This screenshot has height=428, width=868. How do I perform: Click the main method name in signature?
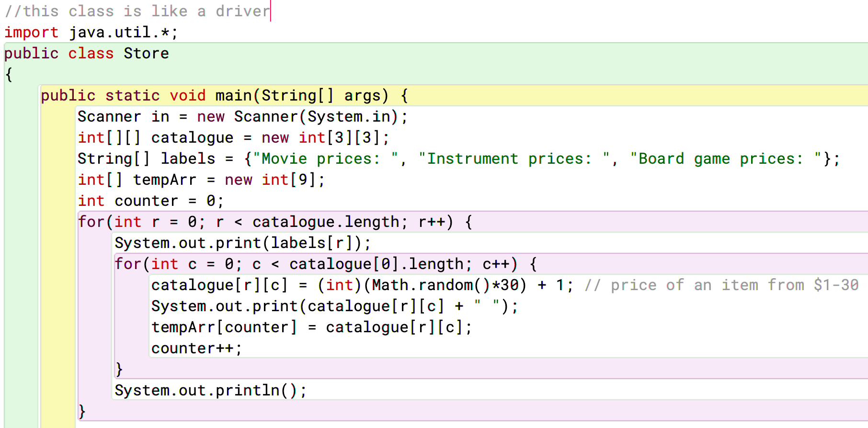click(233, 96)
